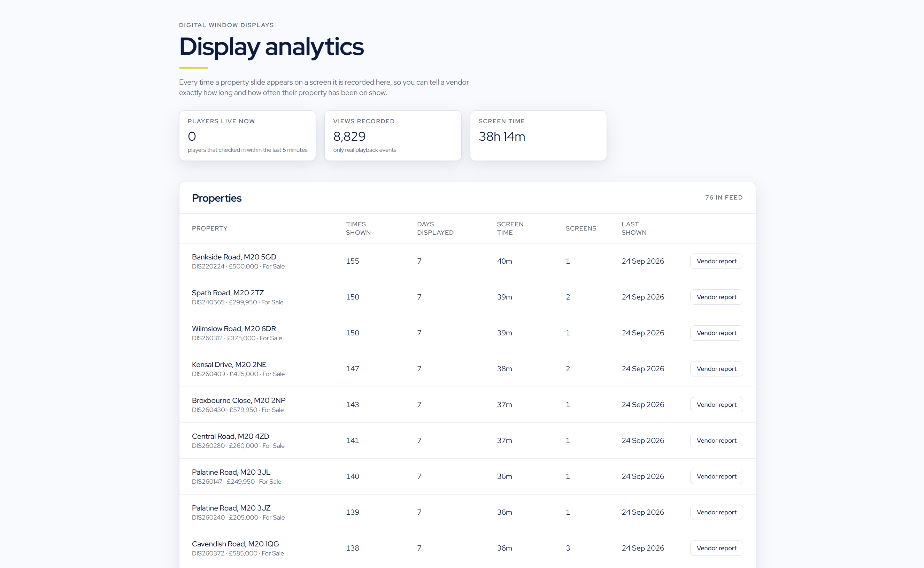The height and width of the screenshot is (568, 924).
Task: Select the Screen Time stat card
Action: point(538,135)
